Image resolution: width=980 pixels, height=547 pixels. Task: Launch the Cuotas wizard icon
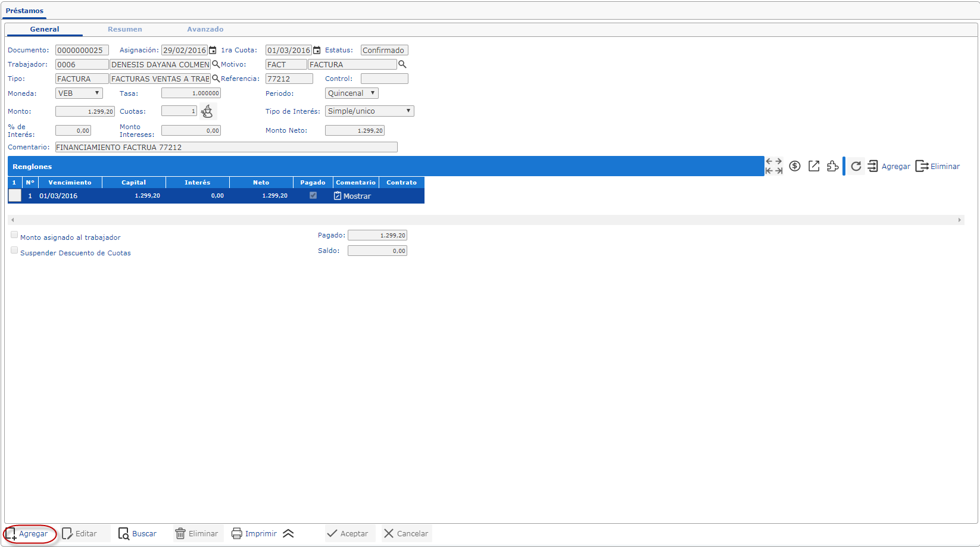pos(207,111)
